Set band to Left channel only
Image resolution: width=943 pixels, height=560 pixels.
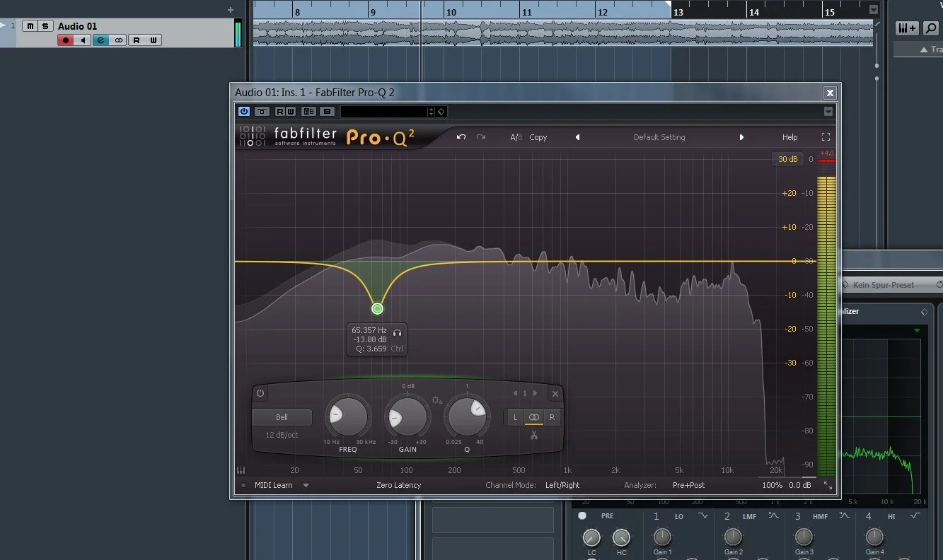[516, 417]
